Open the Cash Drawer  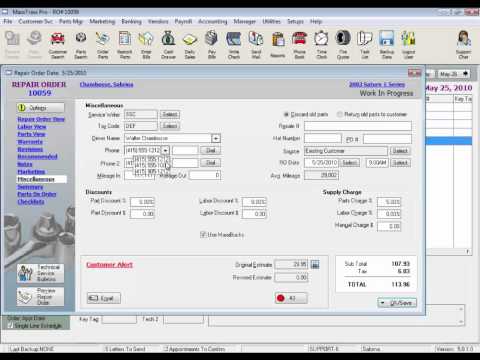tap(168, 45)
